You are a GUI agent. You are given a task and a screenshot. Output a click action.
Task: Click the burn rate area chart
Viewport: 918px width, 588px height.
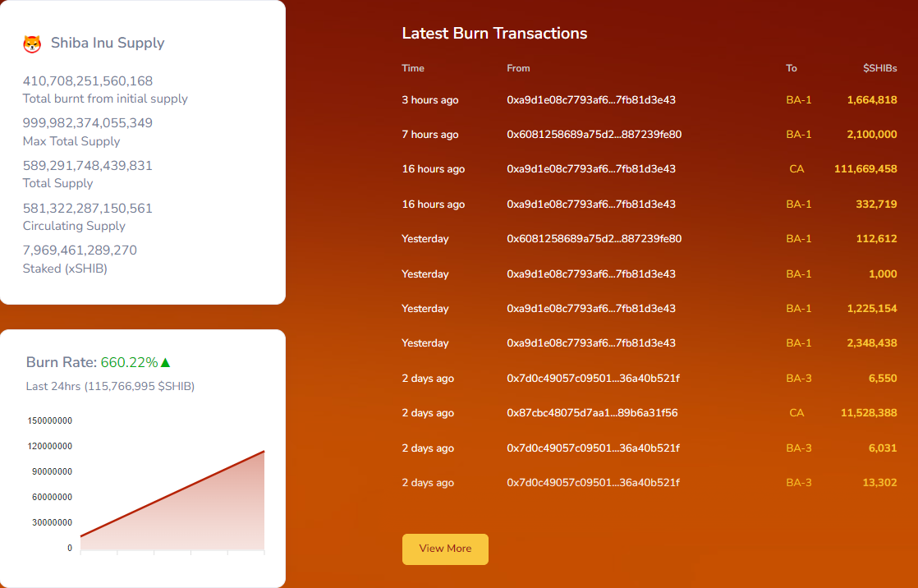pos(172,501)
